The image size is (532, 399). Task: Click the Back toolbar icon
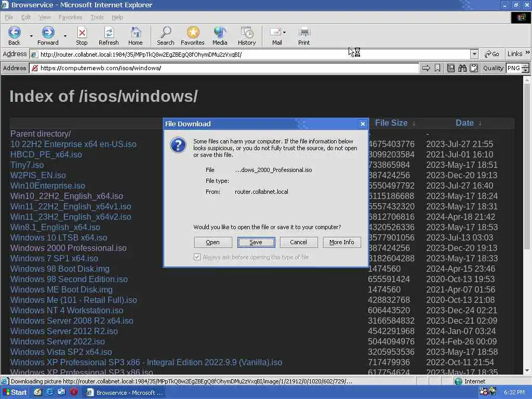point(14,33)
